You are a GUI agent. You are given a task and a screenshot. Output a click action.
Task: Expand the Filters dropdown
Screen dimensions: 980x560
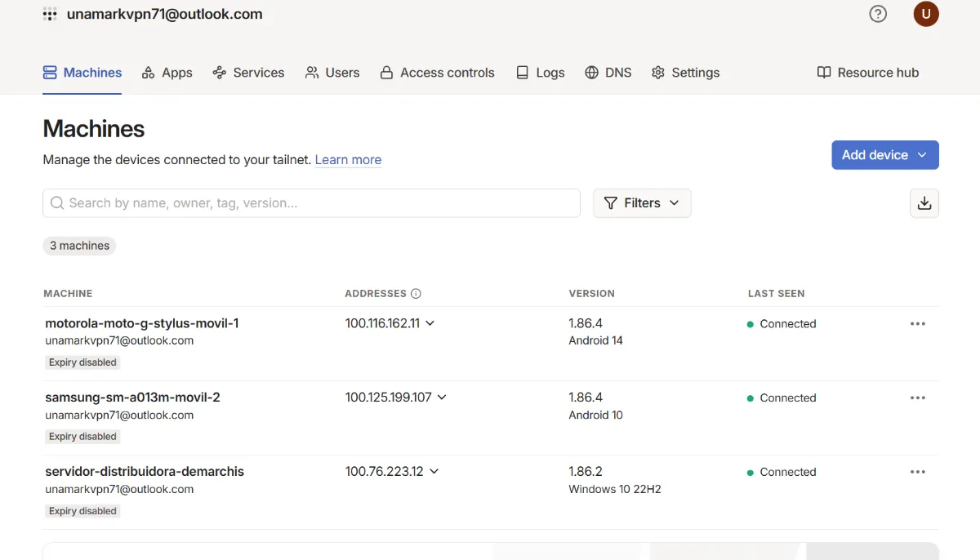coord(642,203)
